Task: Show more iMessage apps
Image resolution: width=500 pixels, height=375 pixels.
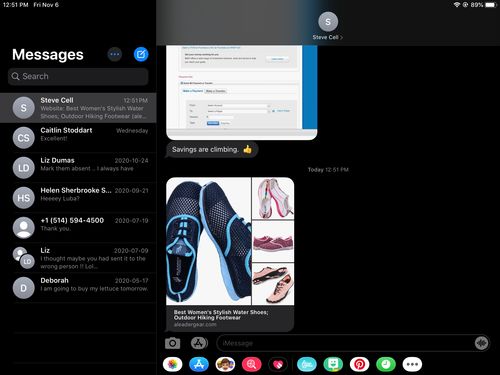Action: [x=412, y=364]
